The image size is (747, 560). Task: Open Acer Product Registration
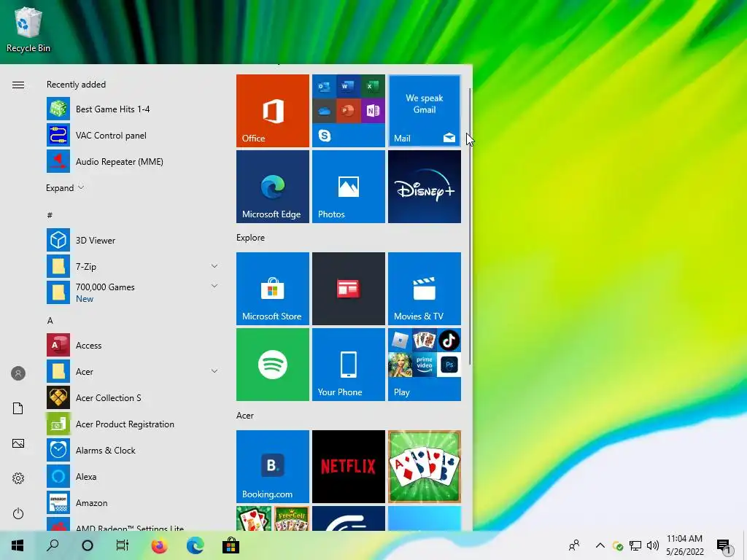pos(133,424)
